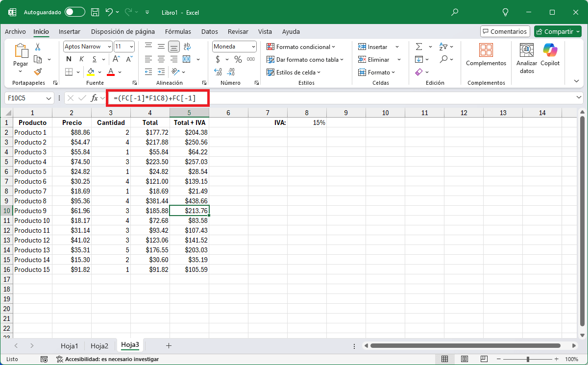Screen dimensions: 588x365
Task: Switch to Normal view in status bar
Action: (x=444, y=359)
